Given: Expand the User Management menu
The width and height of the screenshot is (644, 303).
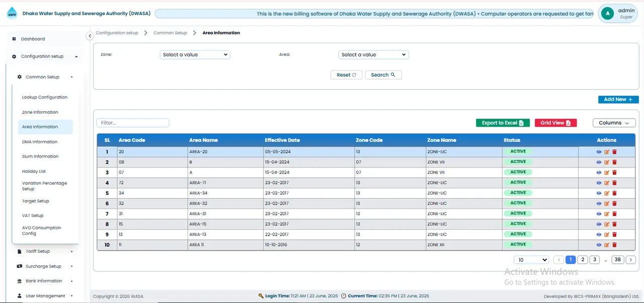Looking at the screenshot, I should click(45, 296).
